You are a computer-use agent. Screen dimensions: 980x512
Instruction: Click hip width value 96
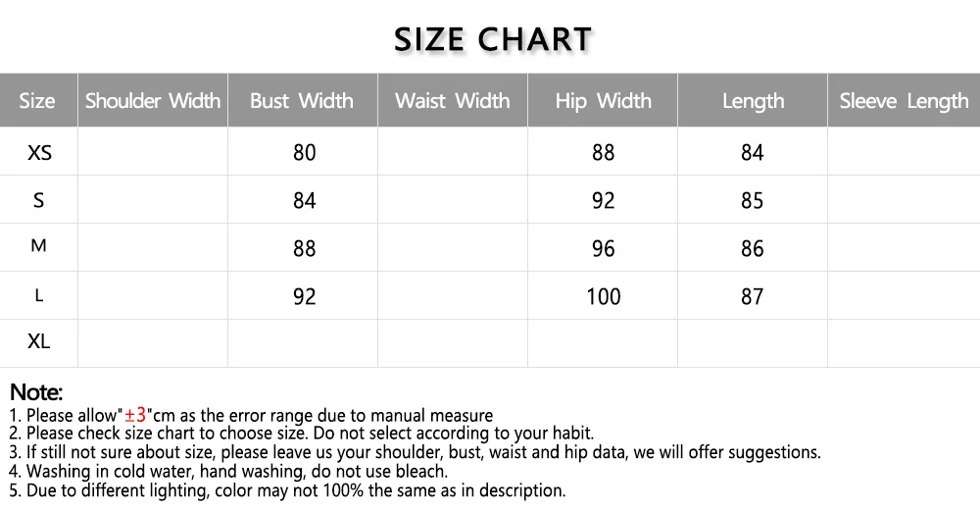[603, 248]
